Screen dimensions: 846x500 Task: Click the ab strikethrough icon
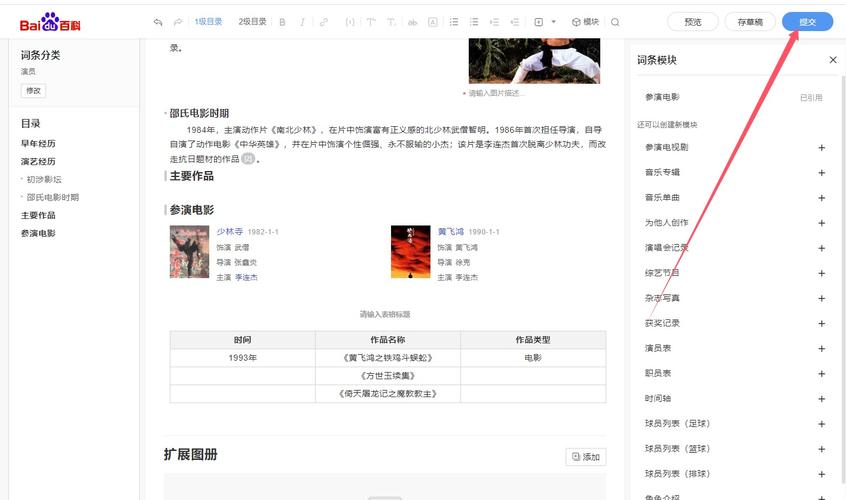(412, 22)
